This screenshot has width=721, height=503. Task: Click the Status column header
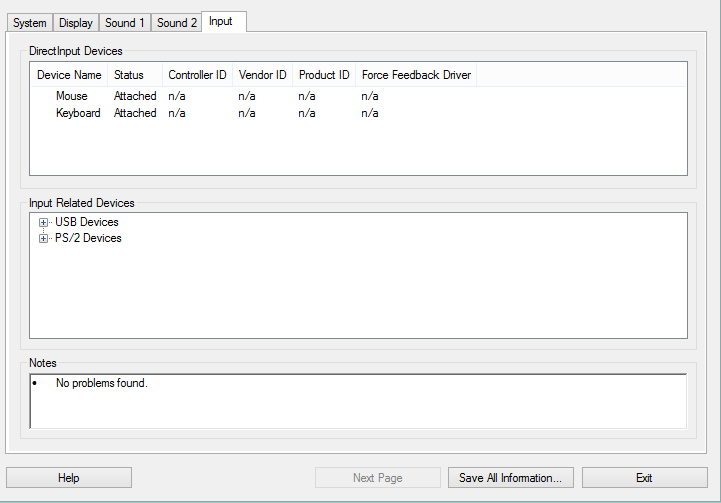click(135, 75)
